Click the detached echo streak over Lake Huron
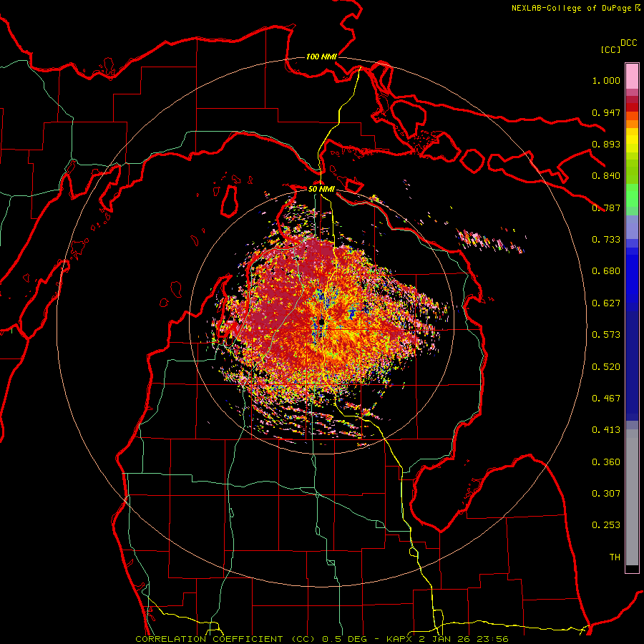Screen dimensions: 644x644 pos(490,242)
